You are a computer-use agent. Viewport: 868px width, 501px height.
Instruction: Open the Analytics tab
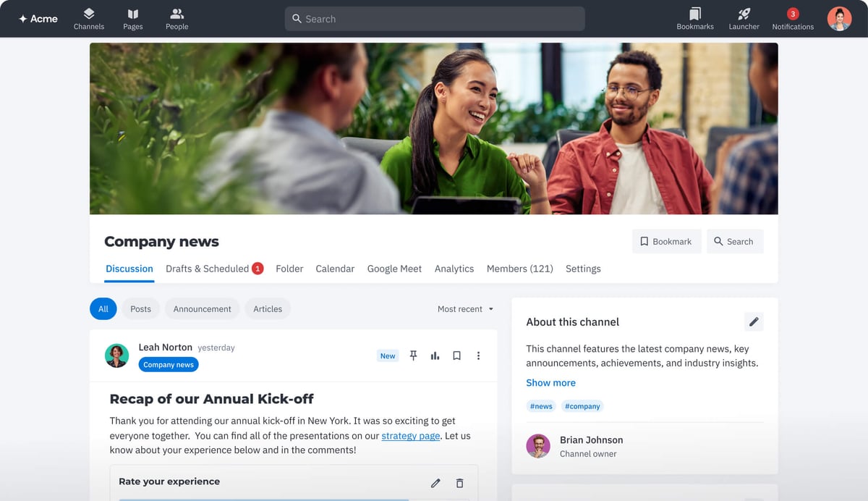pyautogui.click(x=454, y=269)
